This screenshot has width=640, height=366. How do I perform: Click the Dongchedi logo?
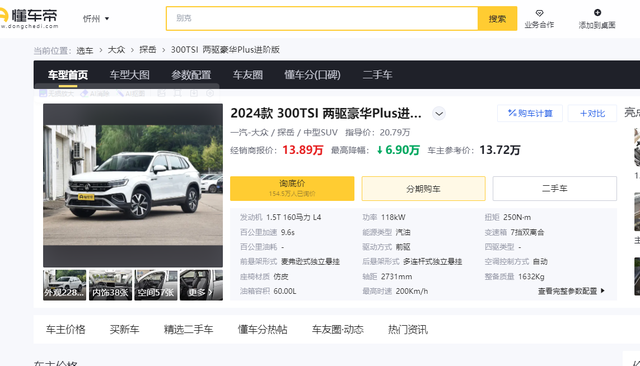[29, 18]
